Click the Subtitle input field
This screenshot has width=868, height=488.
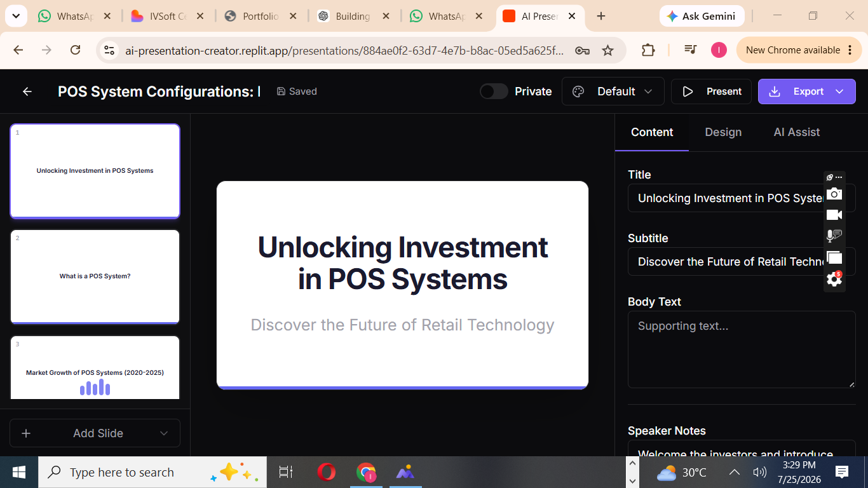[742, 262]
